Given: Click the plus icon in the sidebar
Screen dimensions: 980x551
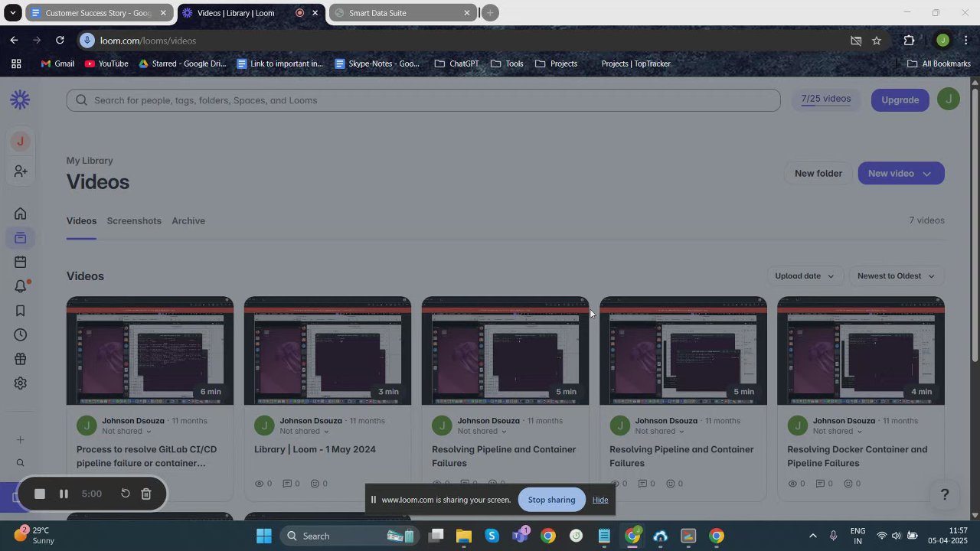Looking at the screenshot, I should click(x=21, y=440).
